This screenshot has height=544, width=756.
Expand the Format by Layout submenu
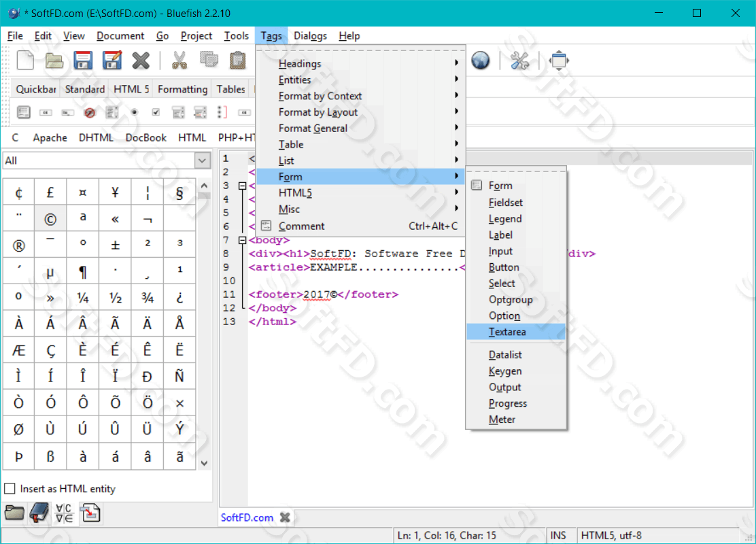360,112
